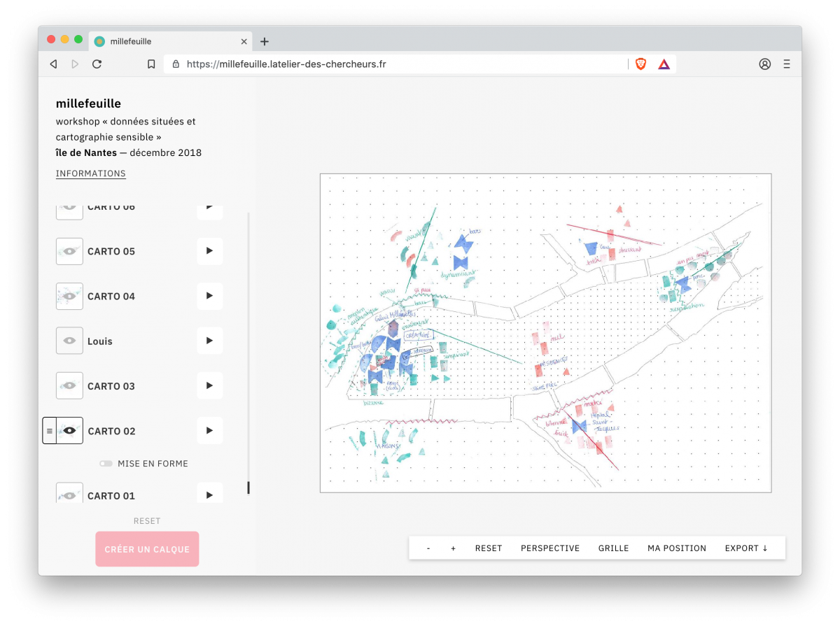Click the map canvas drawing
This screenshot has width=840, height=626.
pos(546,333)
